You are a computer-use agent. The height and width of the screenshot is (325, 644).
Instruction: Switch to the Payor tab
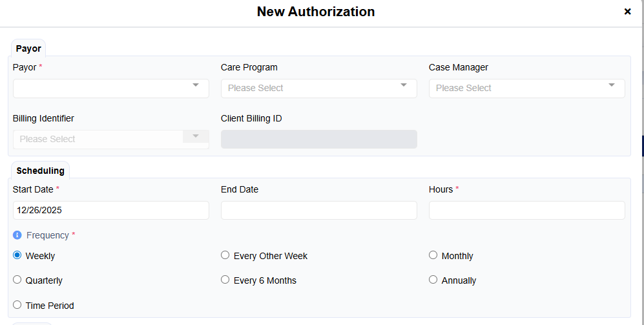coord(28,48)
